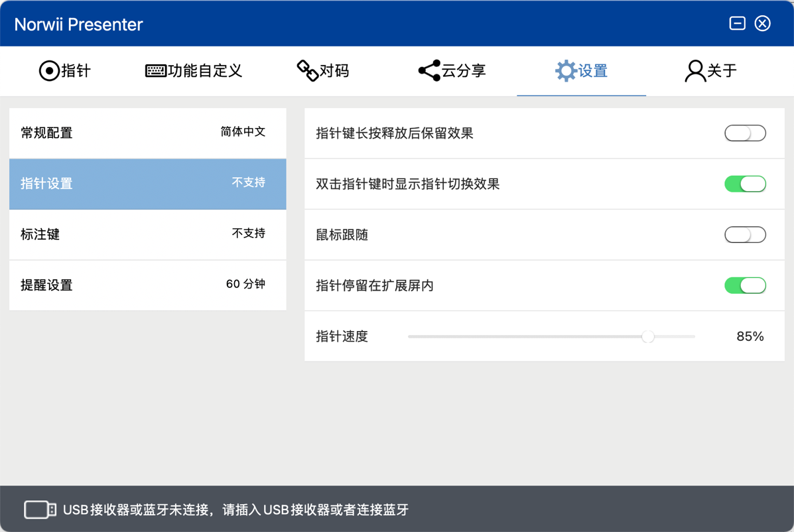Select the 指针设置 settings category
Screen dimensions: 794x532
(148, 184)
